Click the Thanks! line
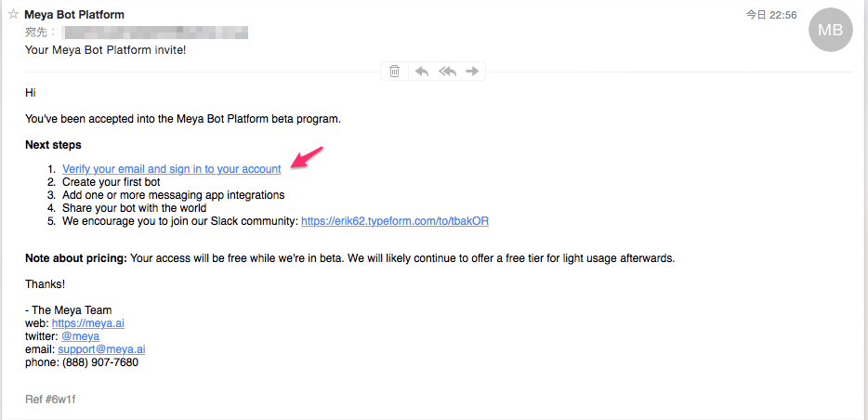 coord(46,284)
